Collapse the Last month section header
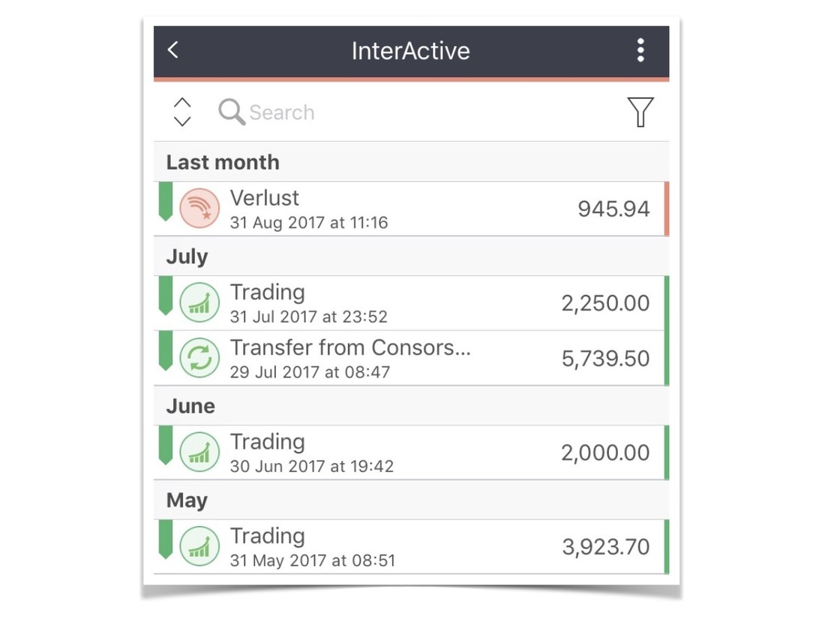The image size is (840, 626). coord(223,162)
